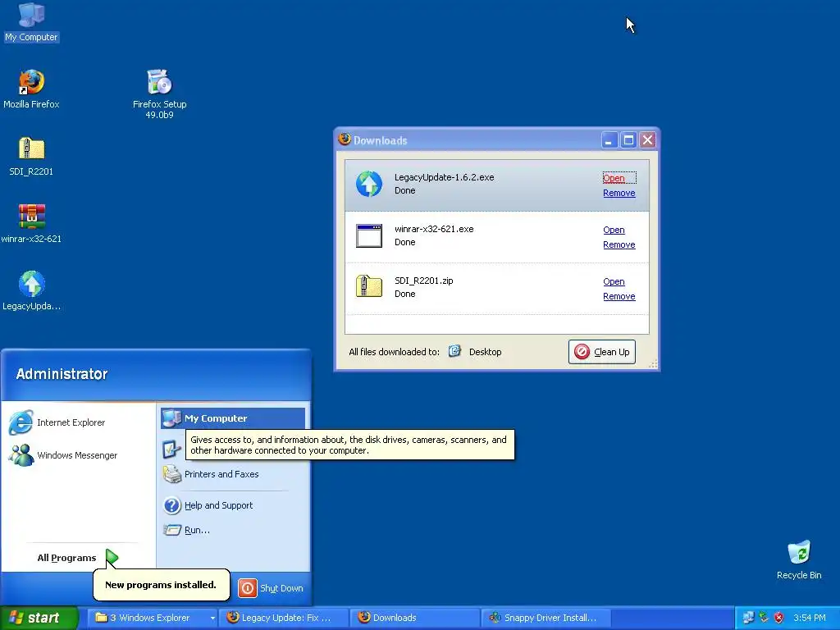Click the Desktop folder icon in Downloads footer
Viewport: 840px width, 630px height.
454,351
